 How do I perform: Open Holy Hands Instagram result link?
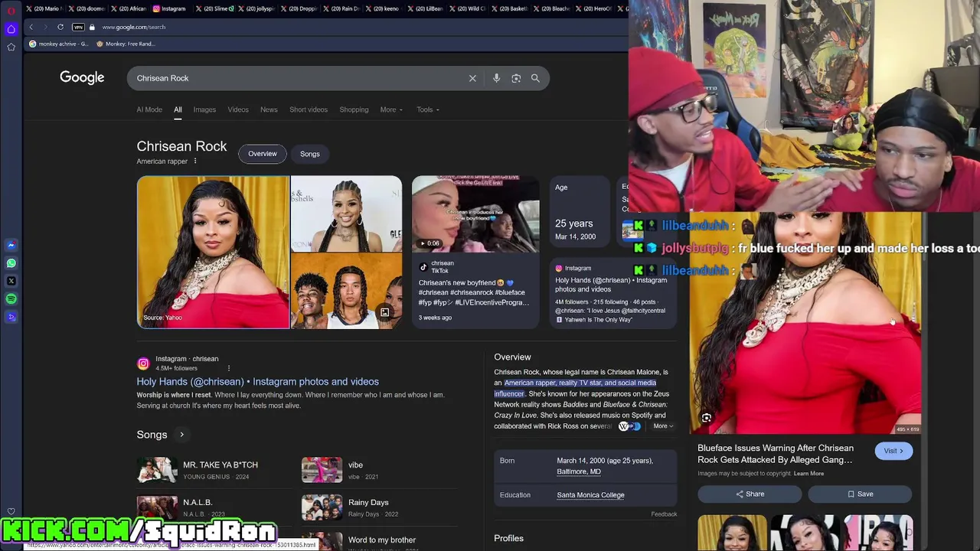pyautogui.click(x=257, y=381)
